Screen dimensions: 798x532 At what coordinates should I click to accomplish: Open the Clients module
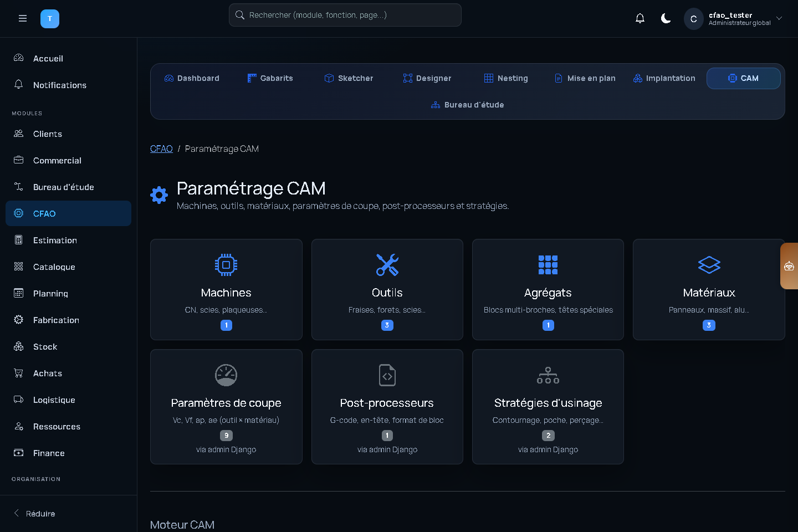click(x=68, y=134)
